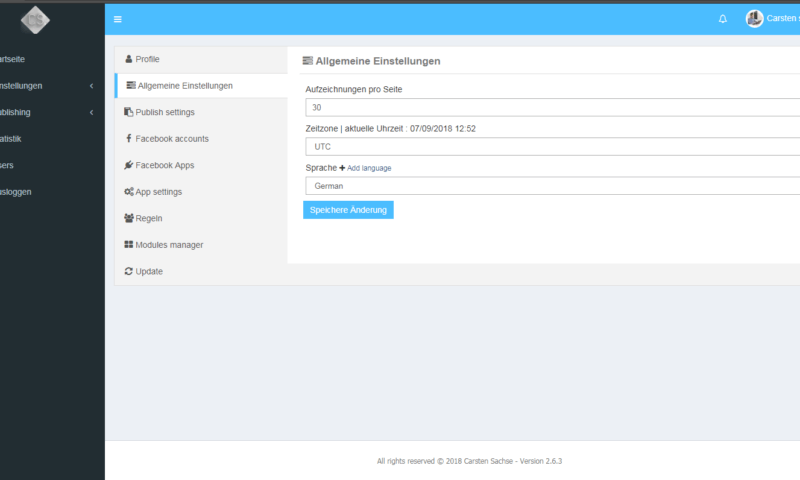
Task: Open the Regeln tab
Action: [x=201, y=218]
